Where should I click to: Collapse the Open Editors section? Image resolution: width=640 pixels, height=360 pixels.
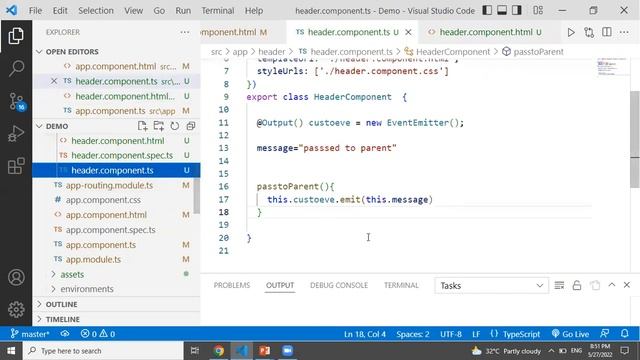click(x=40, y=51)
